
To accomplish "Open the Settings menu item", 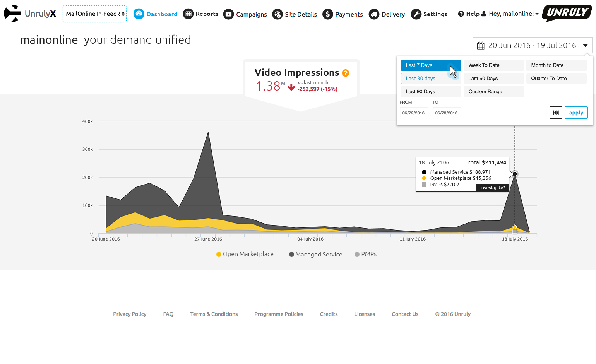I will [435, 14].
